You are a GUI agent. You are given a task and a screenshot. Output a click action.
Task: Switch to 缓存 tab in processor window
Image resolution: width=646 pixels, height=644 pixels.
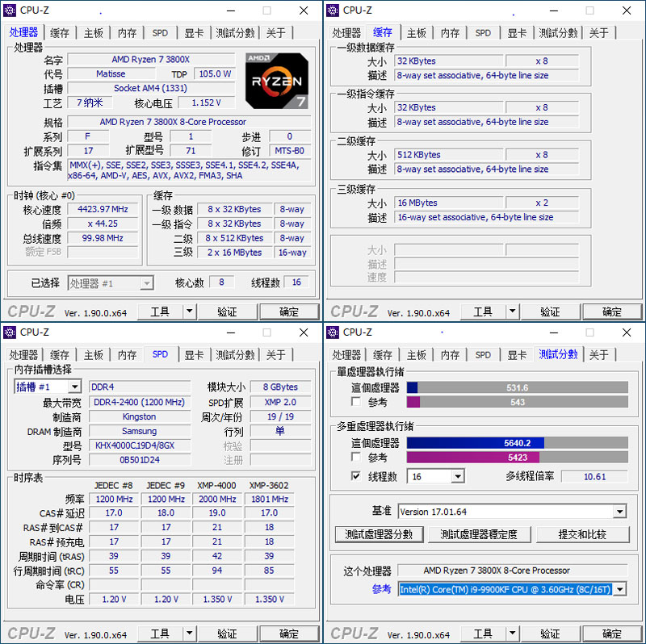[59, 33]
